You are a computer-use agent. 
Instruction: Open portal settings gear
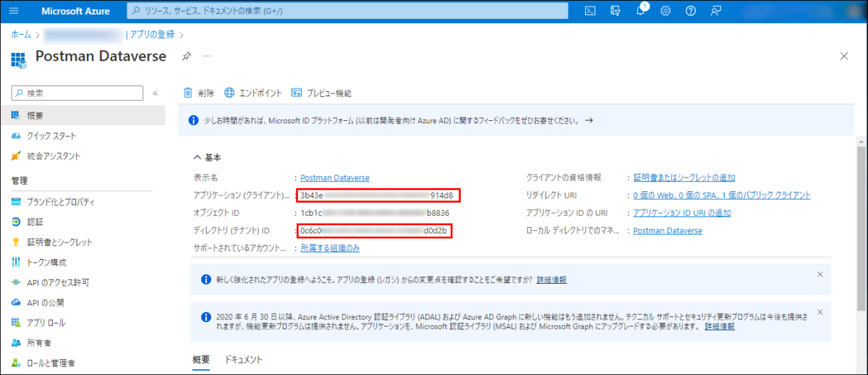coord(665,11)
